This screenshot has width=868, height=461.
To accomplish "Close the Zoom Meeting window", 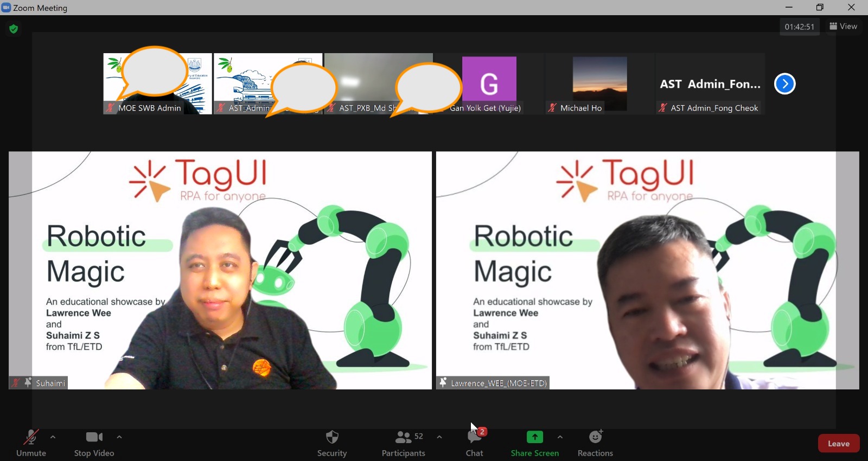I will pos(851,8).
